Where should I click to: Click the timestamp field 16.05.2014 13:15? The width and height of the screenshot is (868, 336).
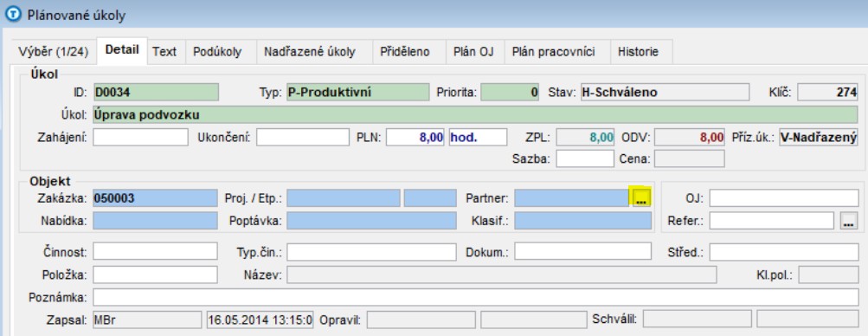click(x=260, y=320)
